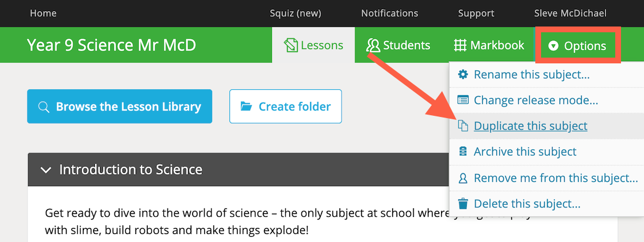This screenshot has width=644, height=242.
Task: Switch to the Lessons tab
Action: click(x=313, y=45)
